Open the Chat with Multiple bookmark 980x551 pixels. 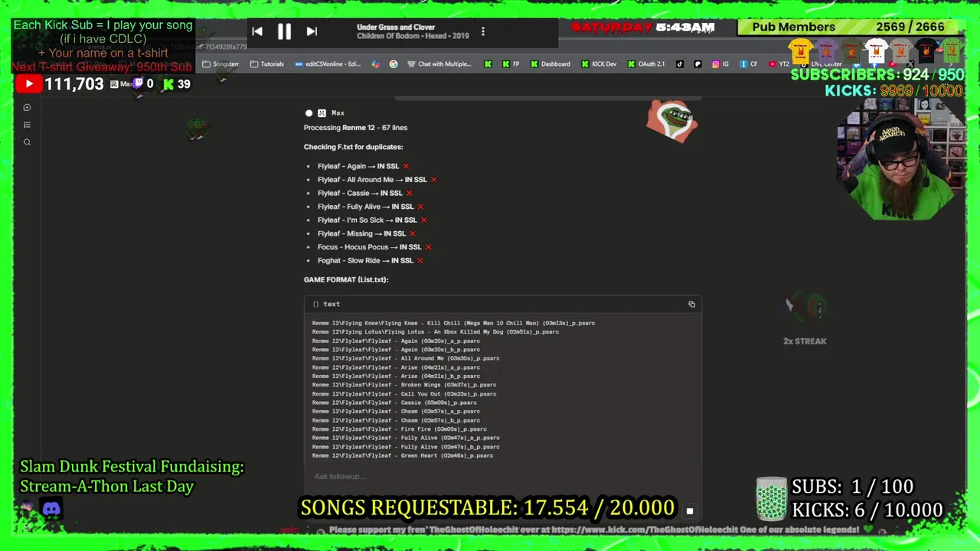(x=439, y=64)
